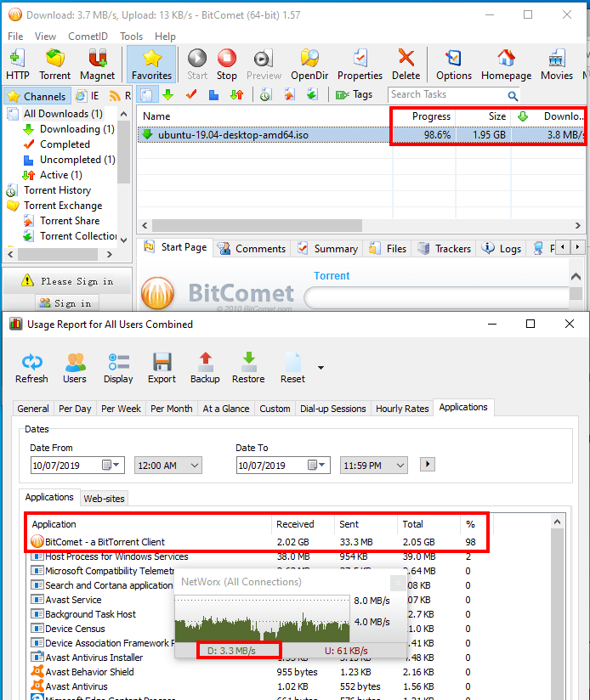Open the 12:00 AM time dropdown
The image size is (590, 700).
click(168, 466)
